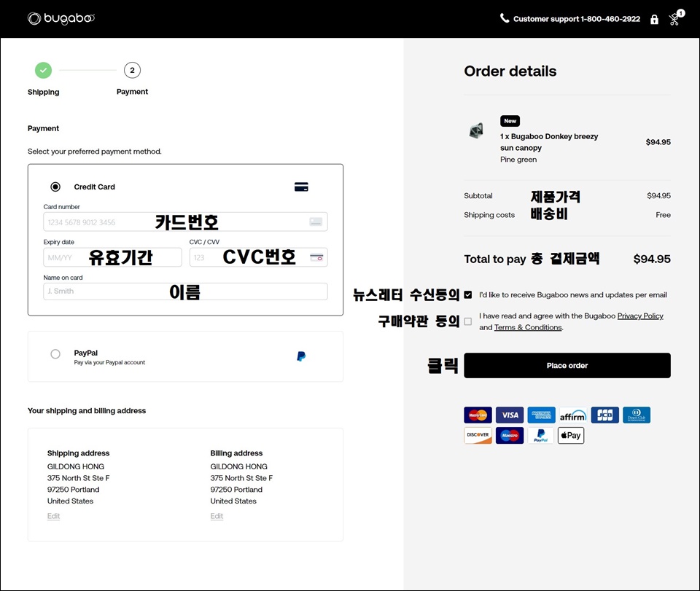Click the Bugaboo logo in the header

61,18
